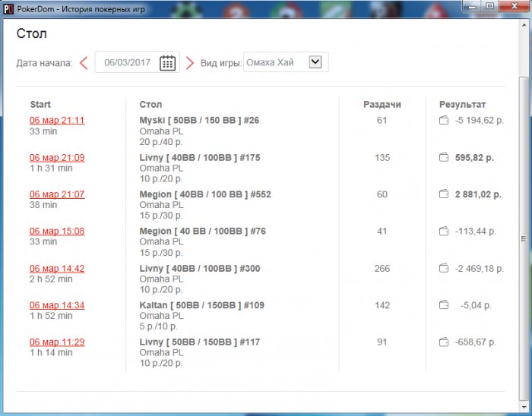Click hands count 135

382,158
